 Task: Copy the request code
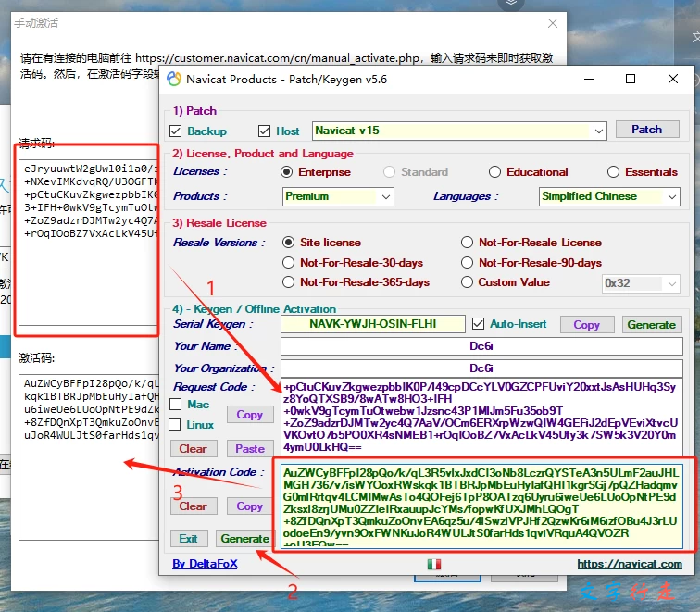(x=250, y=415)
